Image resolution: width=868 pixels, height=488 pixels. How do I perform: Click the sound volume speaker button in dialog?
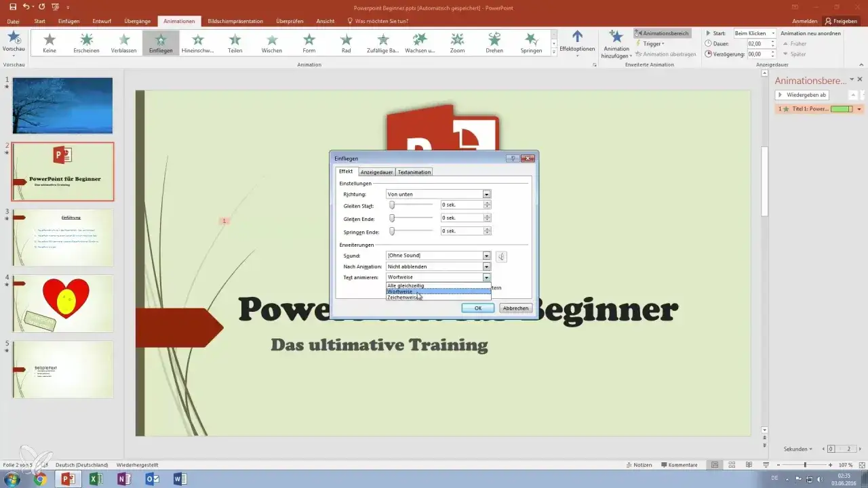click(x=501, y=256)
